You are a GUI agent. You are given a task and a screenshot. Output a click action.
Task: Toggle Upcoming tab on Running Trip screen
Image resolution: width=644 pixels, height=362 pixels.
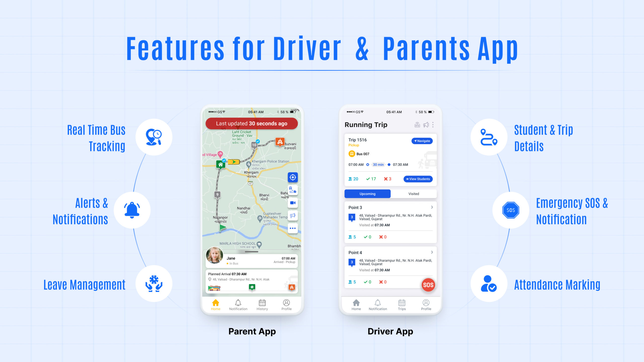(367, 194)
